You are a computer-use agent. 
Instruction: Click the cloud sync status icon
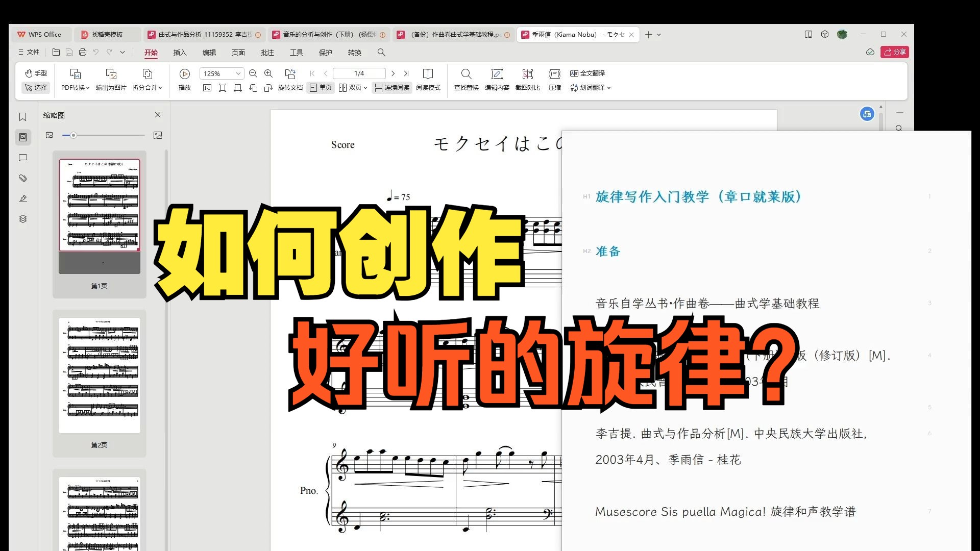click(870, 52)
